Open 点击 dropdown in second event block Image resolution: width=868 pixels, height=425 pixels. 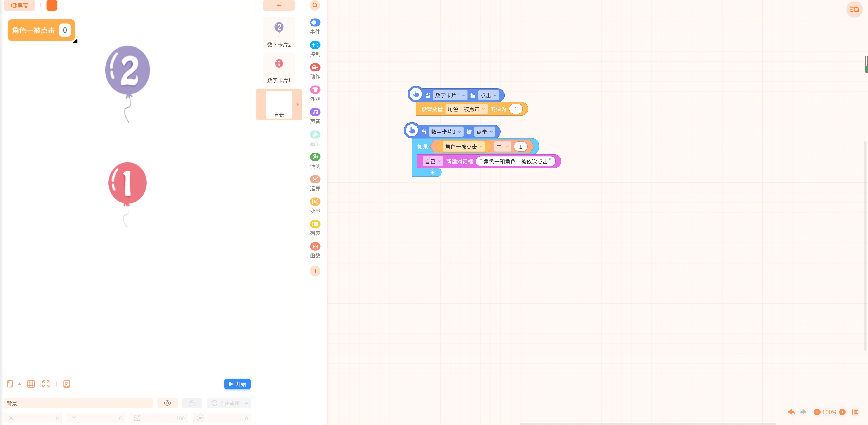485,132
